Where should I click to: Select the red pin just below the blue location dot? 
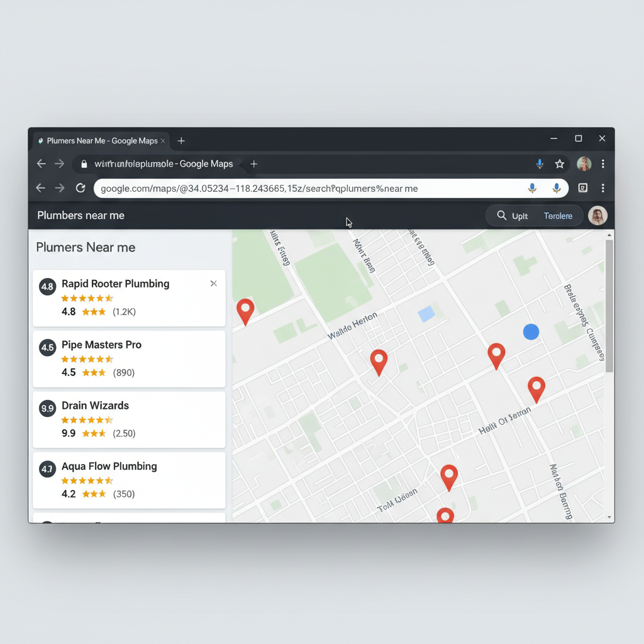[x=496, y=356]
